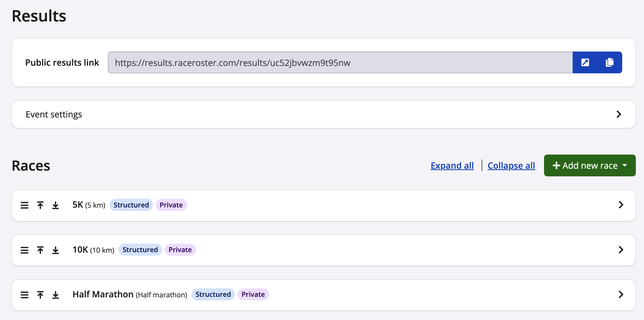Move 10K race to top

40,250
